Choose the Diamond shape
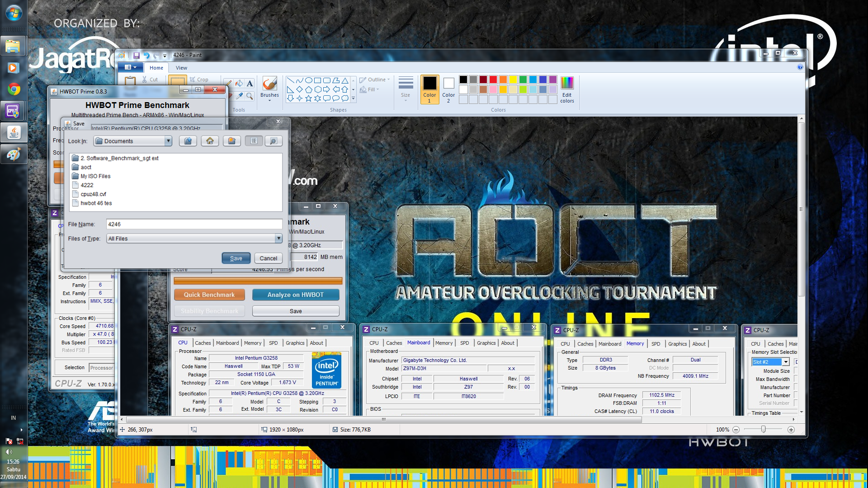Viewport: 868px width, 488px height. pos(299,89)
